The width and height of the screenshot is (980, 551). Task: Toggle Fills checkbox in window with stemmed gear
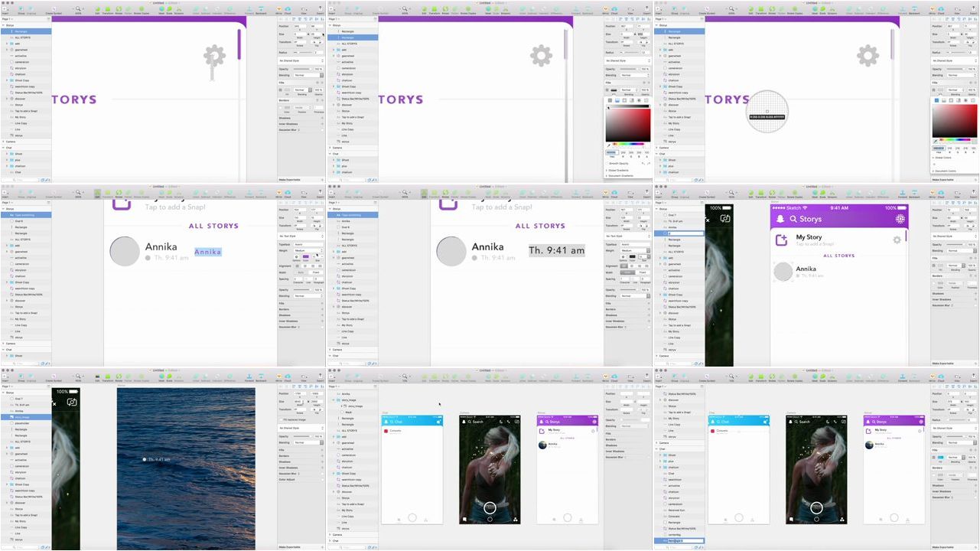point(279,90)
